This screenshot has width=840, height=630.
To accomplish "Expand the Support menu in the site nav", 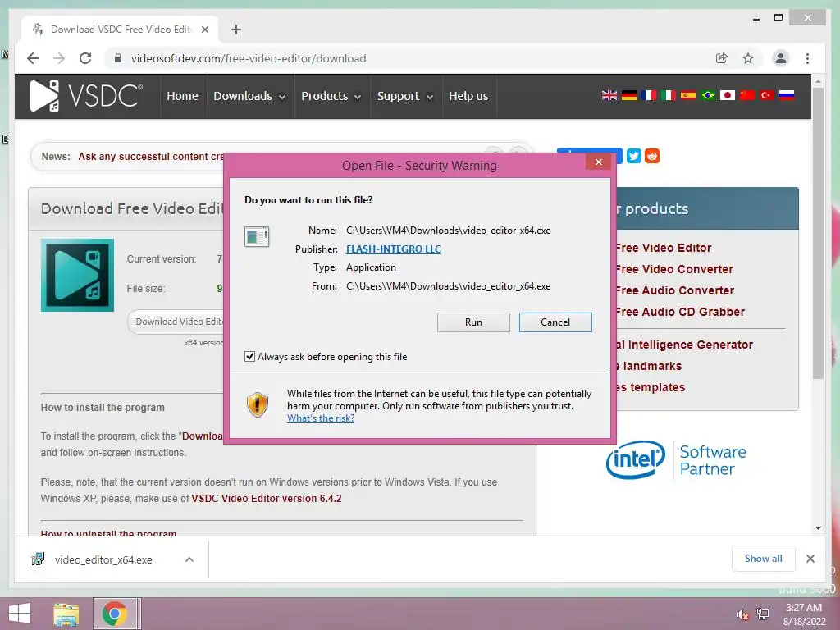I will coord(405,96).
